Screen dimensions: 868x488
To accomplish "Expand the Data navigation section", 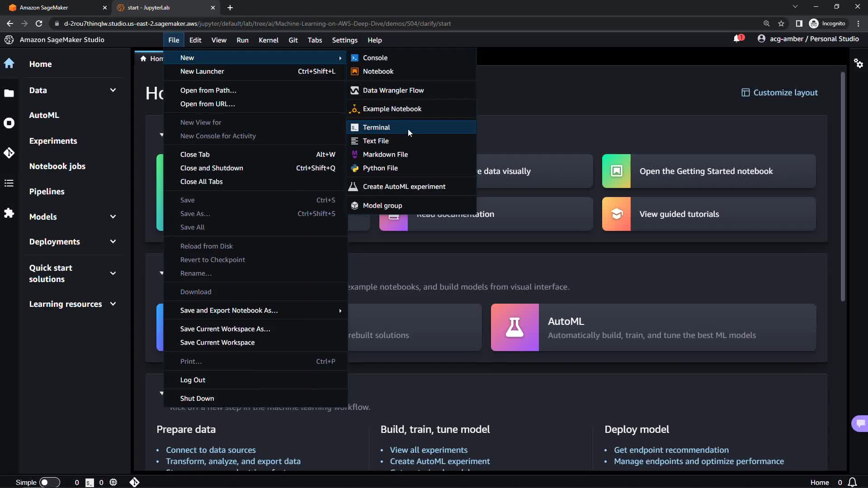I will coord(113,90).
